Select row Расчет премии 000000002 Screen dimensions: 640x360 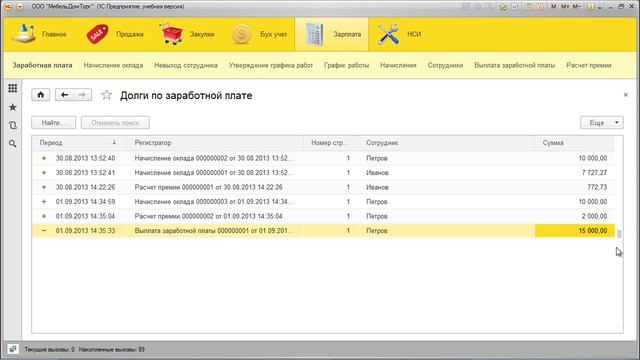[323, 216]
